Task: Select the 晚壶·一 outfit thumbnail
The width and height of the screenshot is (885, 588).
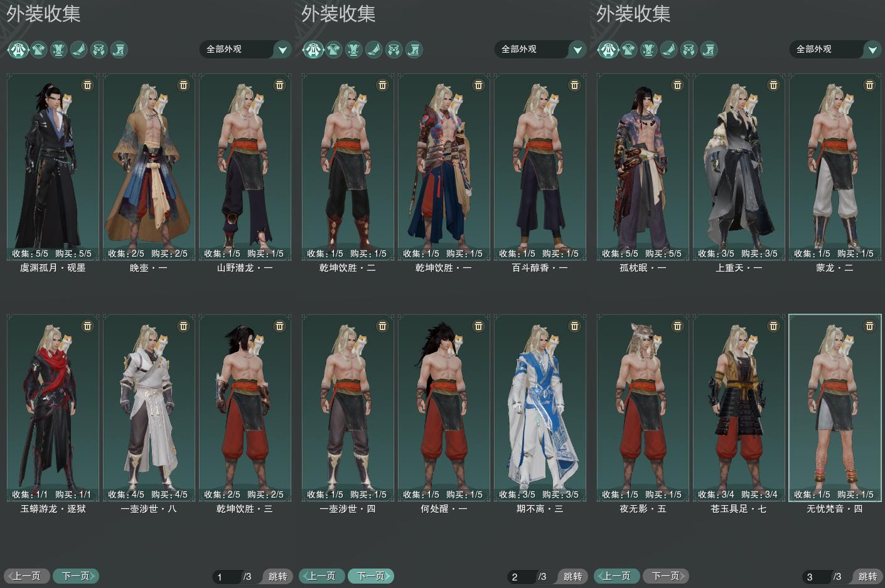Action: 149,167
